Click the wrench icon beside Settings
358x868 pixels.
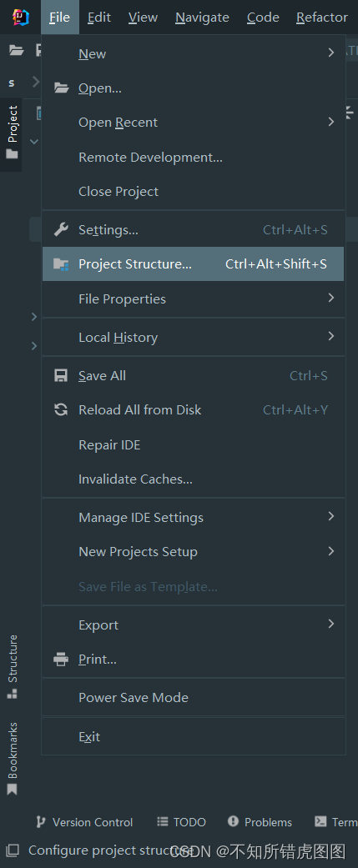(61, 229)
